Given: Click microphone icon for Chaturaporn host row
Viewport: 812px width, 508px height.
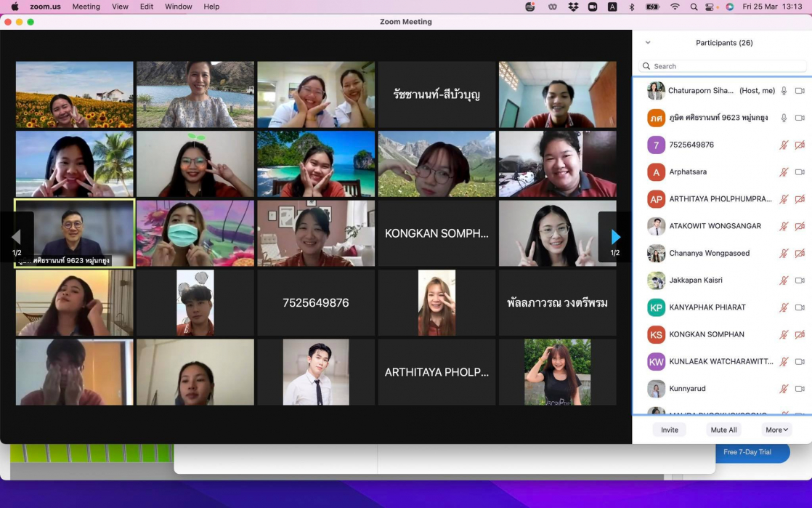Looking at the screenshot, I should pyautogui.click(x=784, y=91).
